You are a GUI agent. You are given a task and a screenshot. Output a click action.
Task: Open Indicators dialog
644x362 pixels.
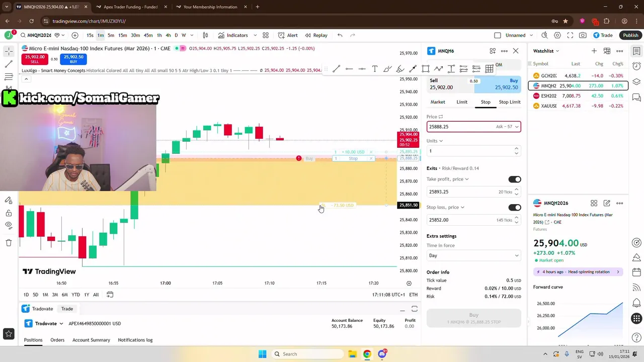click(x=233, y=35)
